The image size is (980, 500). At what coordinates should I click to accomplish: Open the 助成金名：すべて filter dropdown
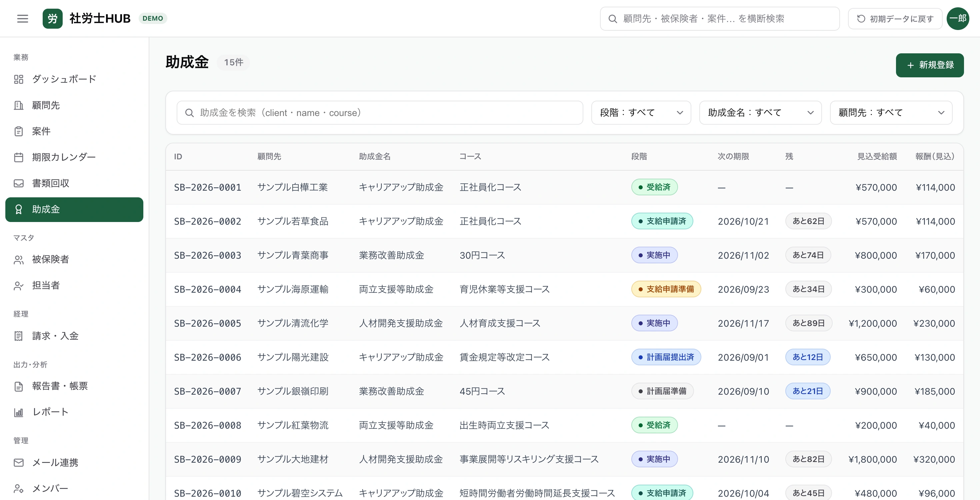pyautogui.click(x=760, y=113)
